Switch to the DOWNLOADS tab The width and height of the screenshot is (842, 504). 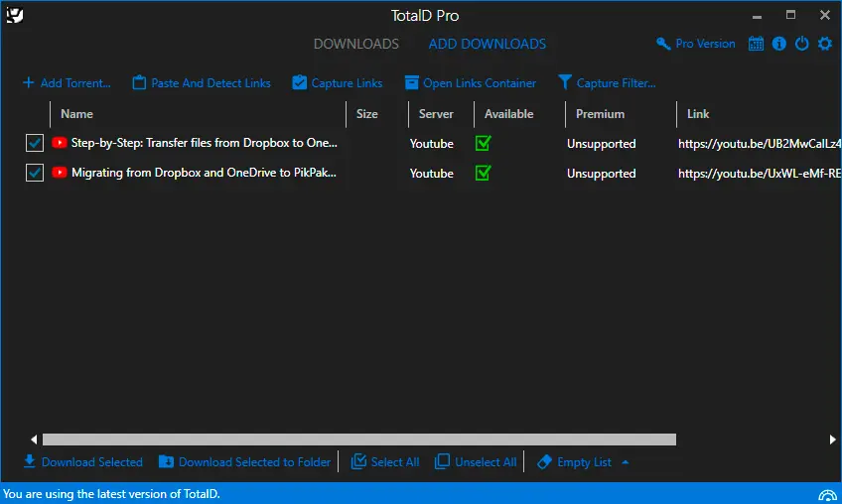(356, 44)
